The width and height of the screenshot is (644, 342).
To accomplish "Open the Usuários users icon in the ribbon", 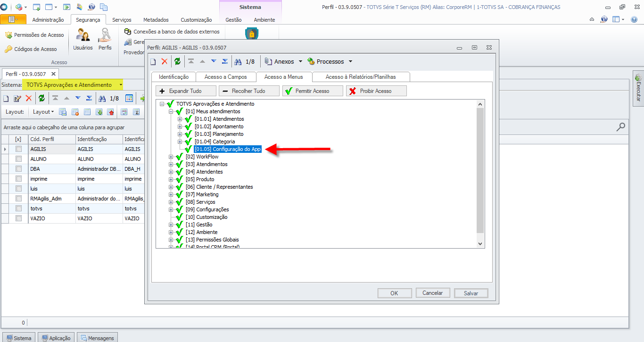I will click(x=83, y=40).
